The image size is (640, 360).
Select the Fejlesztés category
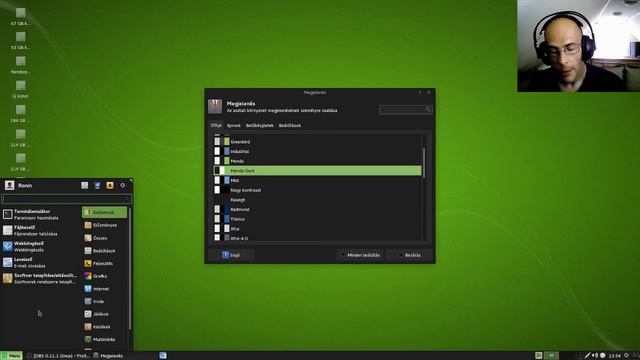104,263
